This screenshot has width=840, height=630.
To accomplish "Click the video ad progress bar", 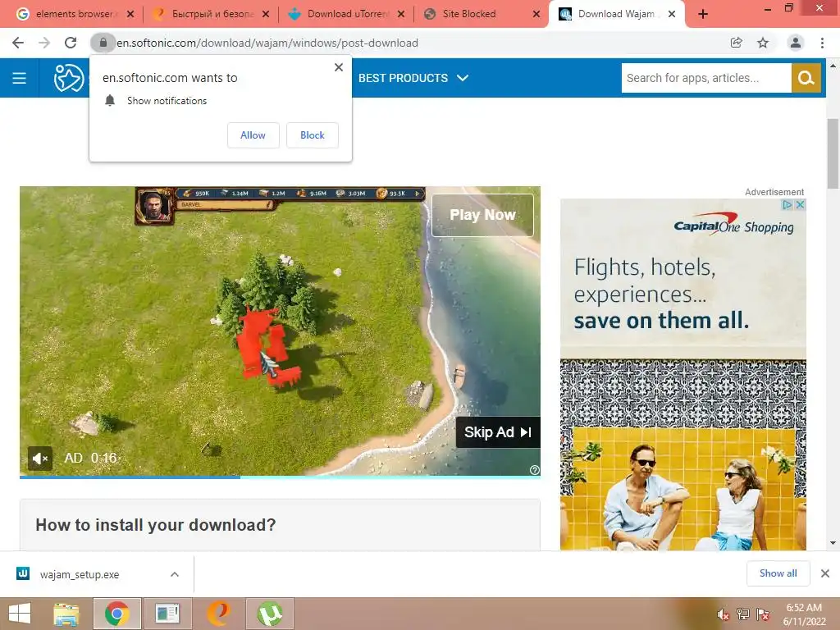I will tap(281, 477).
